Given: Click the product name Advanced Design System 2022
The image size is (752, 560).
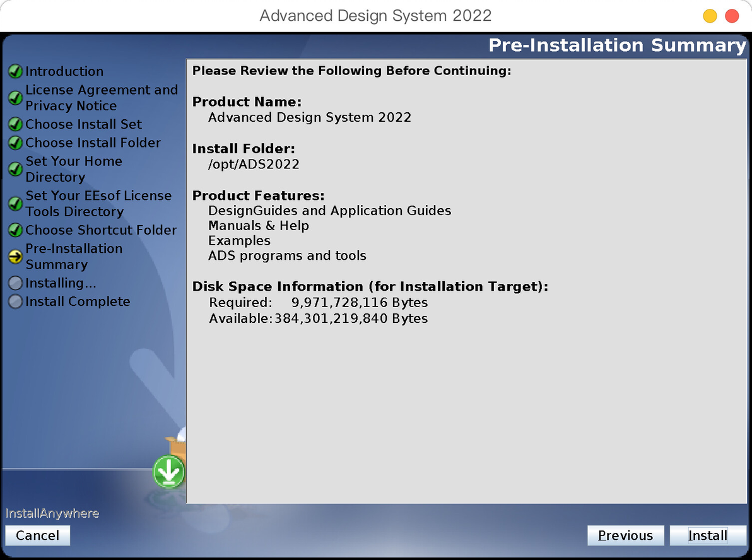Looking at the screenshot, I should pyautogui.click(x=309, y=117).
